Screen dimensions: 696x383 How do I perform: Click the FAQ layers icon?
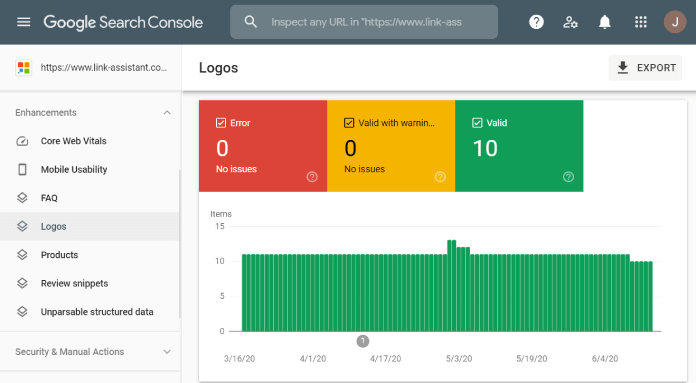[x=22, y=198]
